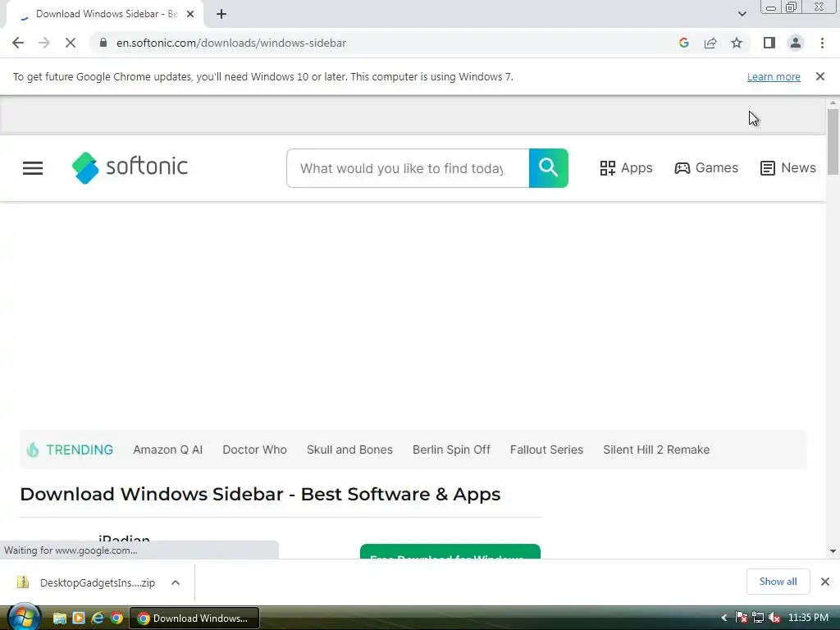Screen dimensions: 840x630
Task: Open the Chrome profile menu
Action: click(x=796, y=43)
